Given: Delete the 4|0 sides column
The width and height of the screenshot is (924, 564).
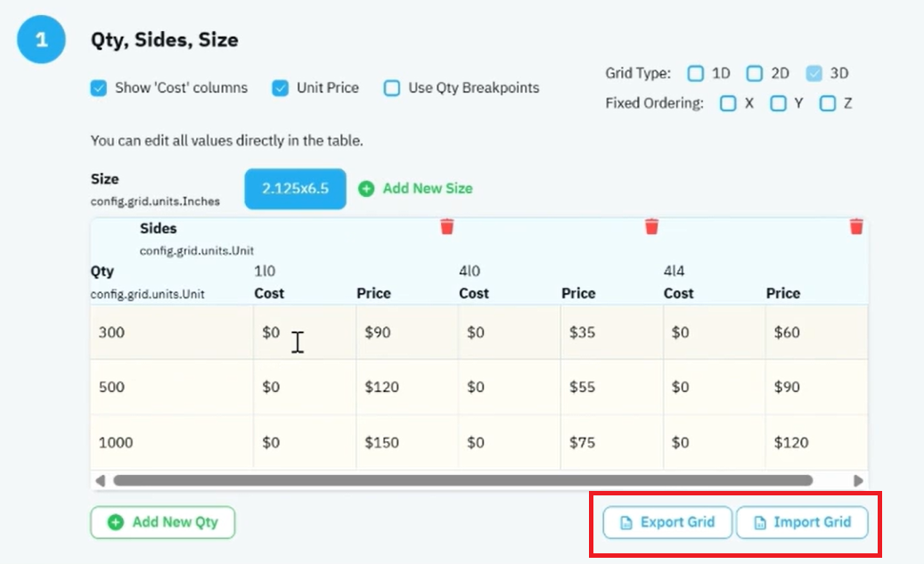Looking at the screenshot, I should point(651,226).
